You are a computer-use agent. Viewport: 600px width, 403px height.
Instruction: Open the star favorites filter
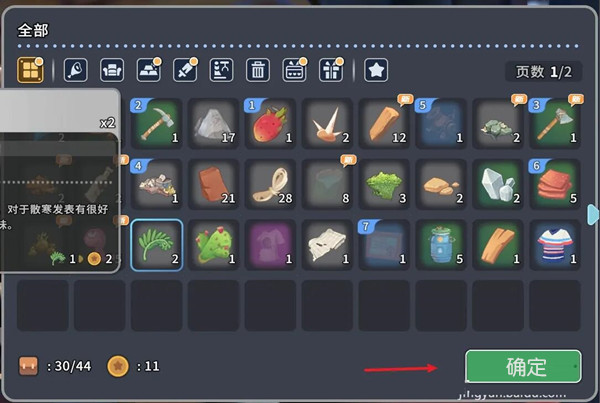[376, 70]
